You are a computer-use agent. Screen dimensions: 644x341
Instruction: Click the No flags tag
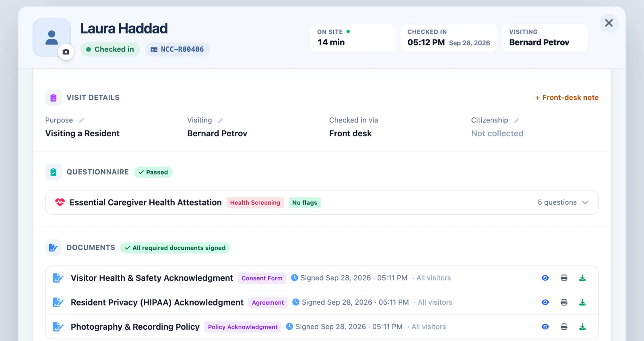pos(305,202)
